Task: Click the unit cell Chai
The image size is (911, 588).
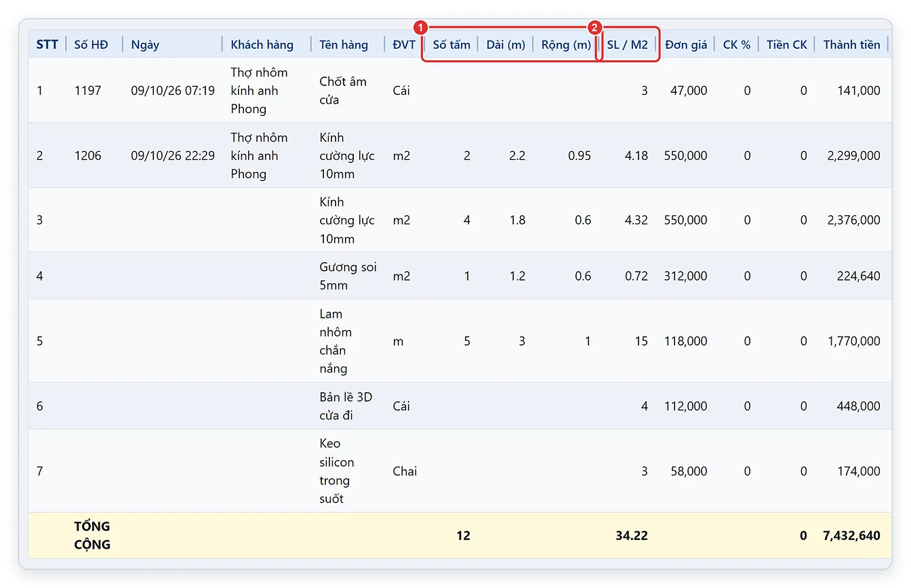Action: tap(405, 471)
